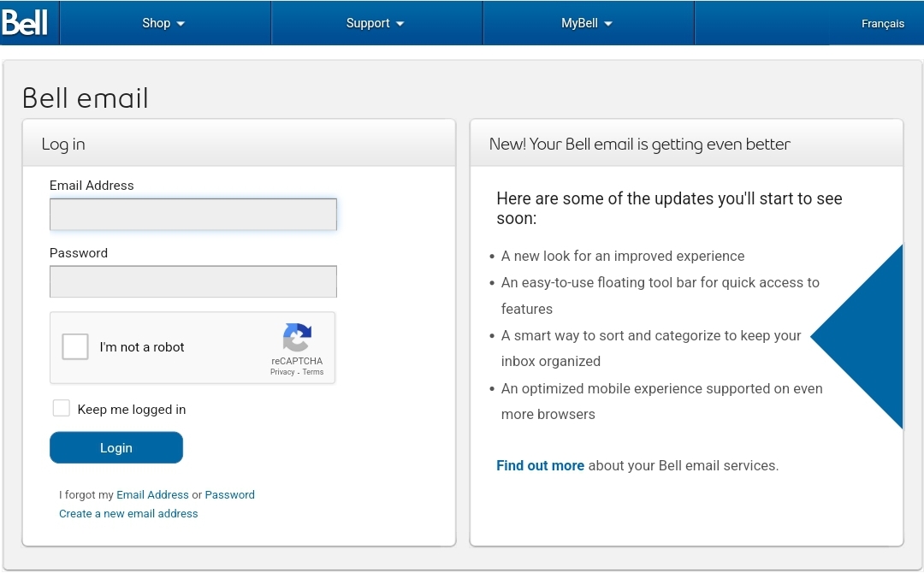Switch language to Français
The width and height of the screenshot is (924, 573).
[882, 24]
